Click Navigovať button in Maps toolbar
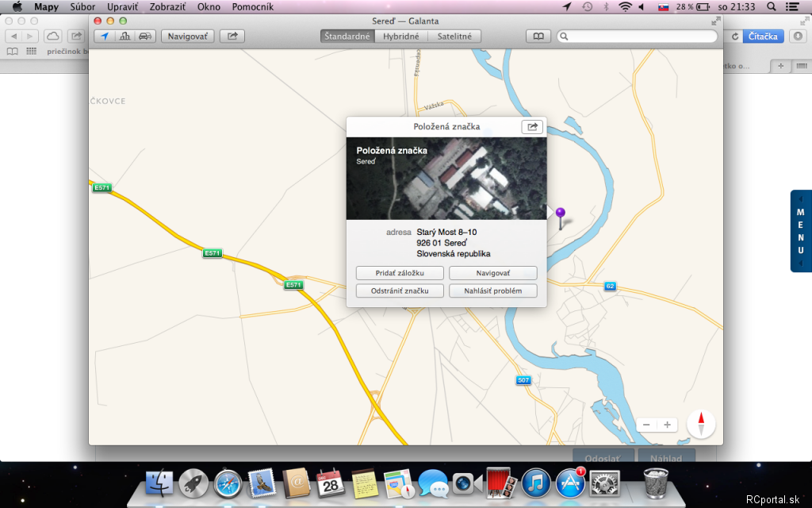Viewport: 812px width, 508px height. [x=187, y=37]
